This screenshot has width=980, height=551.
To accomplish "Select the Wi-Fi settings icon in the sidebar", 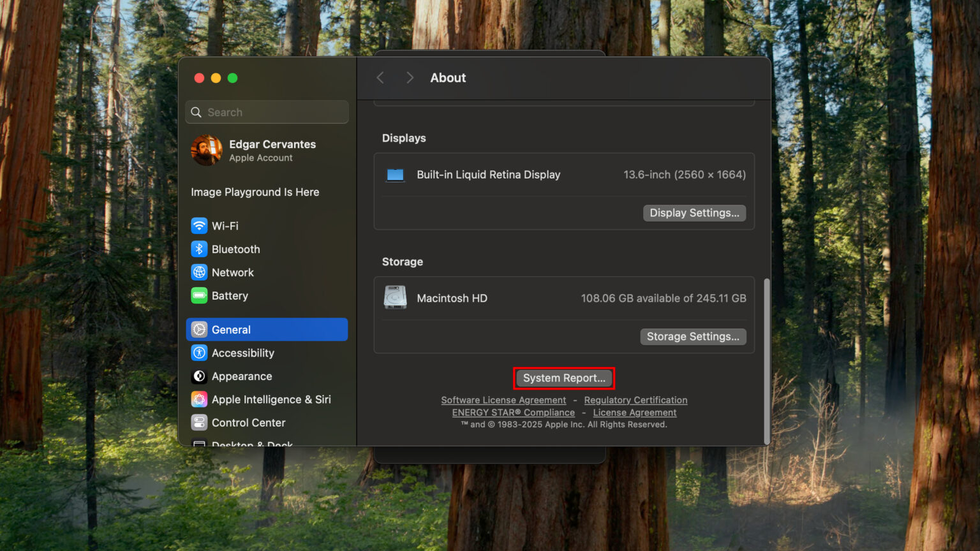I will (x=199, y=226).
